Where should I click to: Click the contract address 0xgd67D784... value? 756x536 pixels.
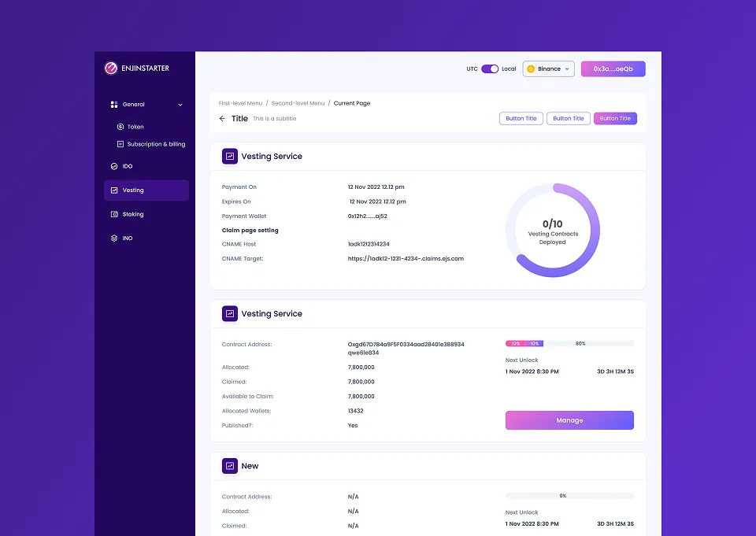click(x=406, y=349)
